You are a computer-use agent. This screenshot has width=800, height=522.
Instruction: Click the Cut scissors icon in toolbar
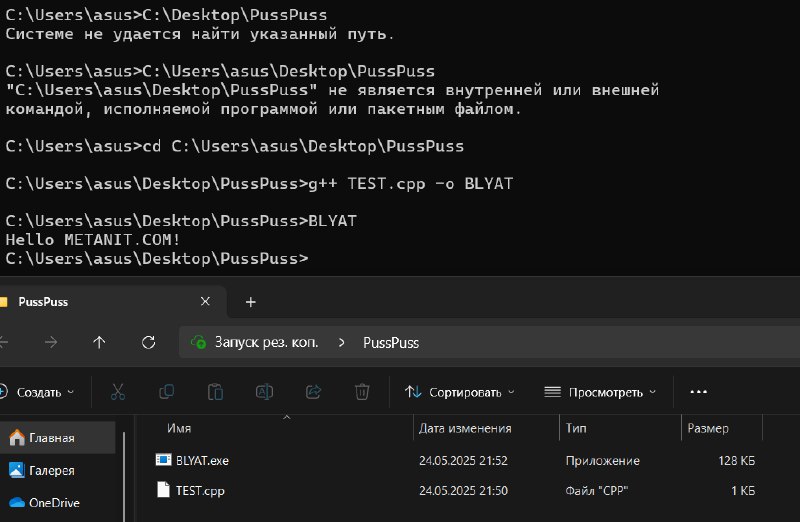tap(118, 392)
